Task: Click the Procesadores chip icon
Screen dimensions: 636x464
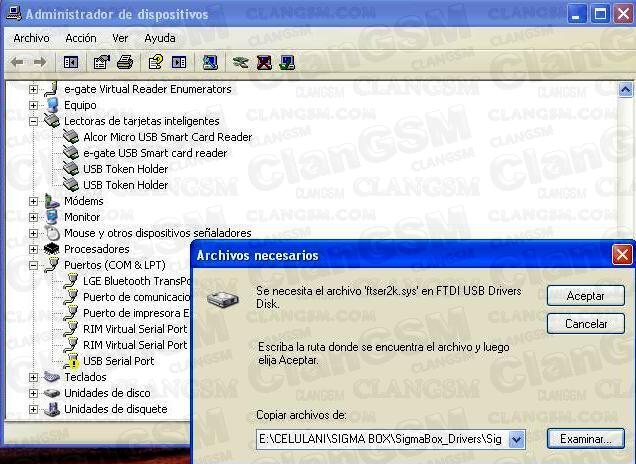Action: pos(52,249)
